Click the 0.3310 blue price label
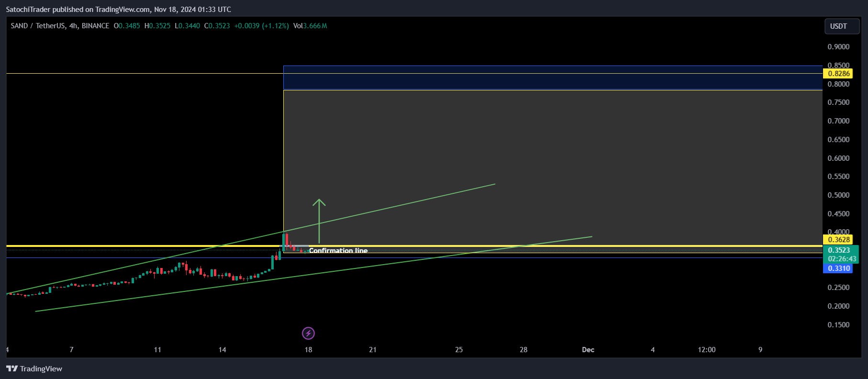Viewport: 868px width, 379px height. coord(839,268)
